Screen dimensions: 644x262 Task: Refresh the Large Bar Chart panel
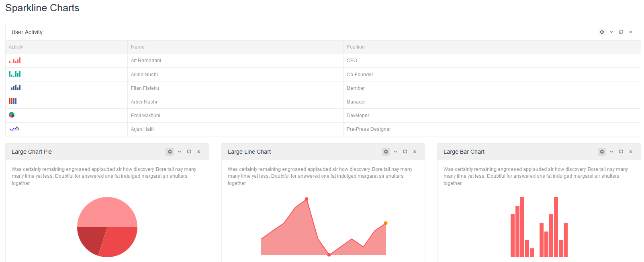point(621,152)
